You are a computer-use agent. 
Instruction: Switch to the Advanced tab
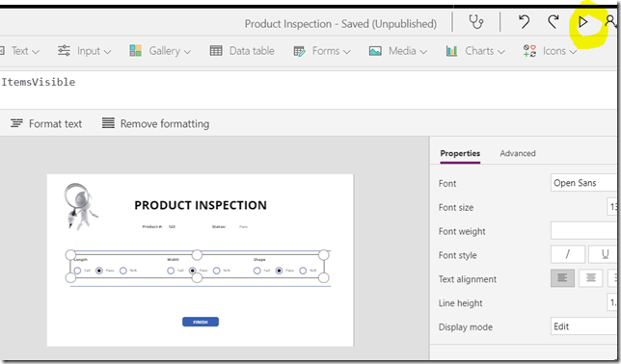pos(518,153)
